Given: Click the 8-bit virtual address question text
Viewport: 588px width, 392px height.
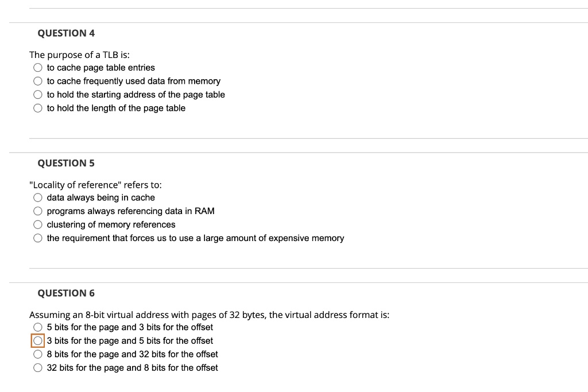Looking at the screenshot, I should (x=210, y=315).
